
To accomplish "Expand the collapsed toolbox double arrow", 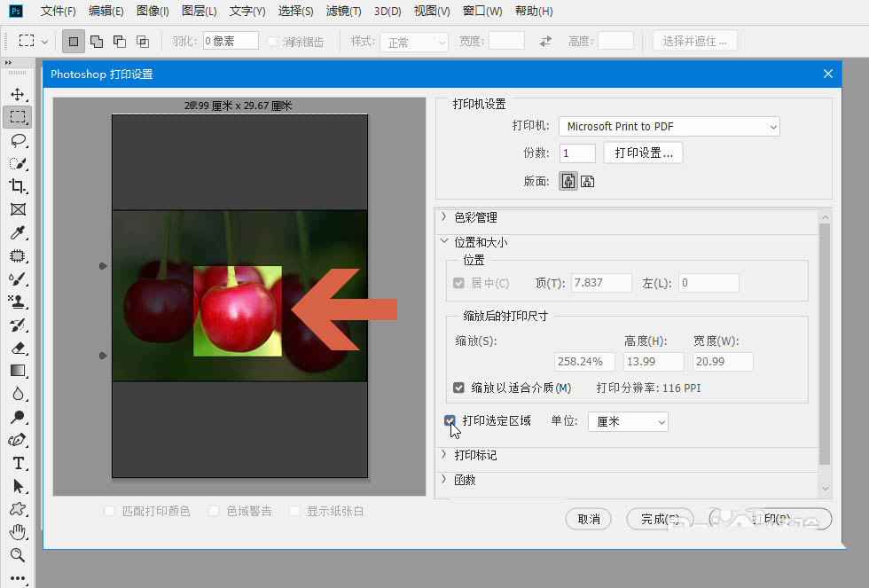I will [x=8, y=63].
